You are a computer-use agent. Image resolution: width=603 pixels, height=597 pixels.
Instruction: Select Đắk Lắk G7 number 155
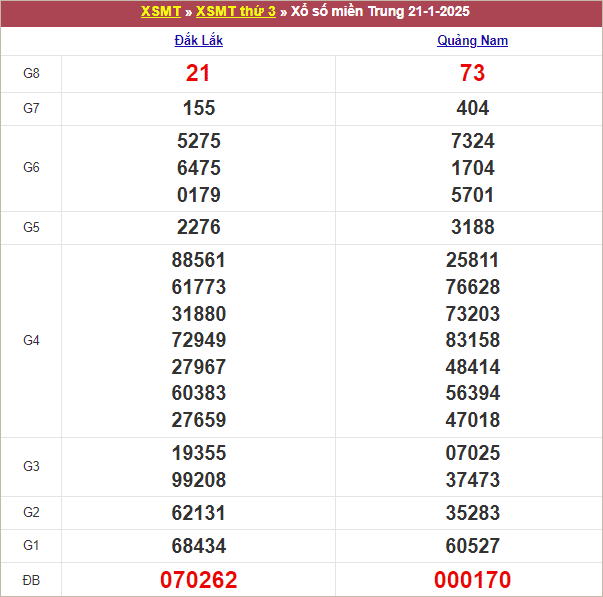[199, 108]
